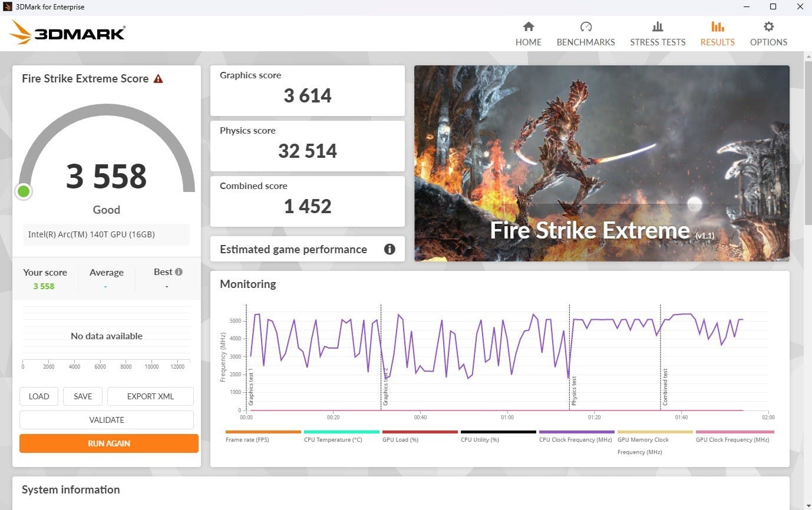Click RUN AGAIN button
This screenshot has width=812, height=510.
tap(109, 443)
